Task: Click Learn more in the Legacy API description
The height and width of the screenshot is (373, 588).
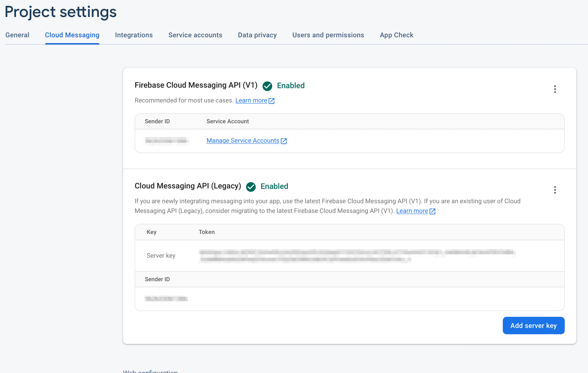Action: click(x=412, y=211)
